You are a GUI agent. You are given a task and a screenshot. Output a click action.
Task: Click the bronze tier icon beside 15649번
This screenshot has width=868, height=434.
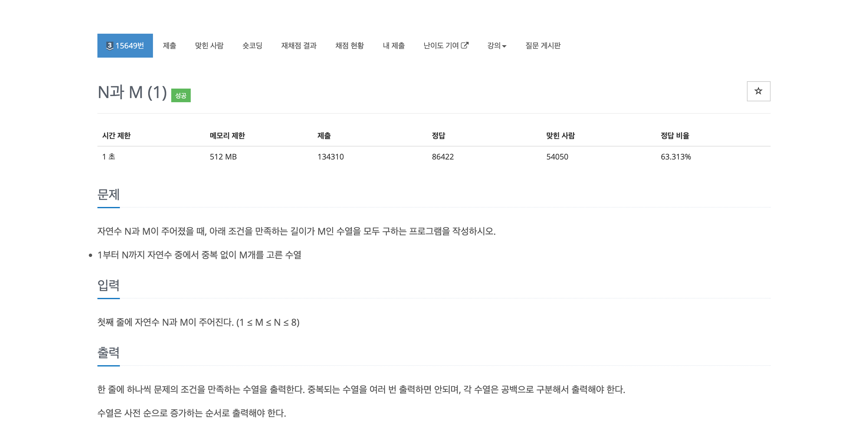pos(110,46)
